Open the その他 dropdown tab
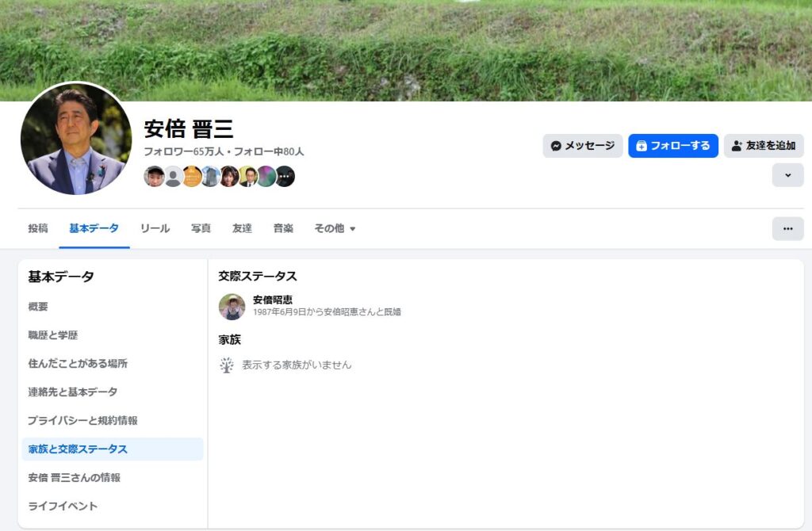Viewport: 812px width, 531px height. (335, 228)
